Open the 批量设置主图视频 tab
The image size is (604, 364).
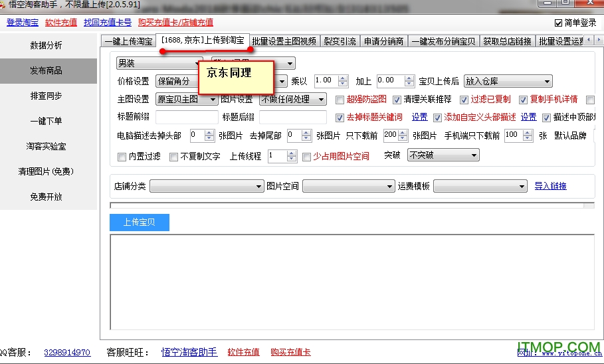[x=284, y=41]
